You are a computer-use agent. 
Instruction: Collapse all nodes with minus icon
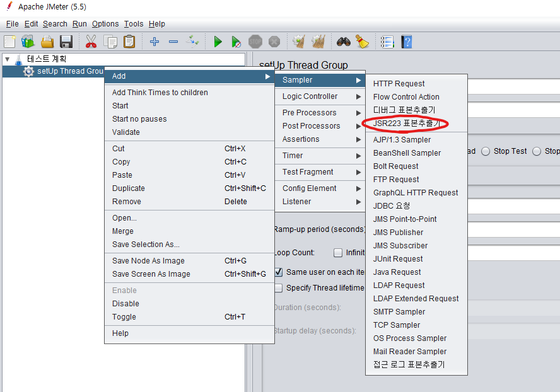click(173, 42)
